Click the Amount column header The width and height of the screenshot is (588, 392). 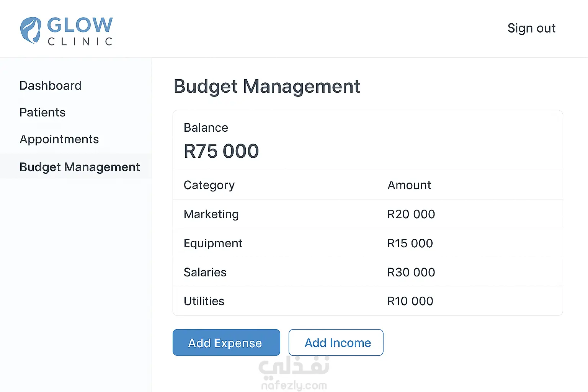click(409, 185)
